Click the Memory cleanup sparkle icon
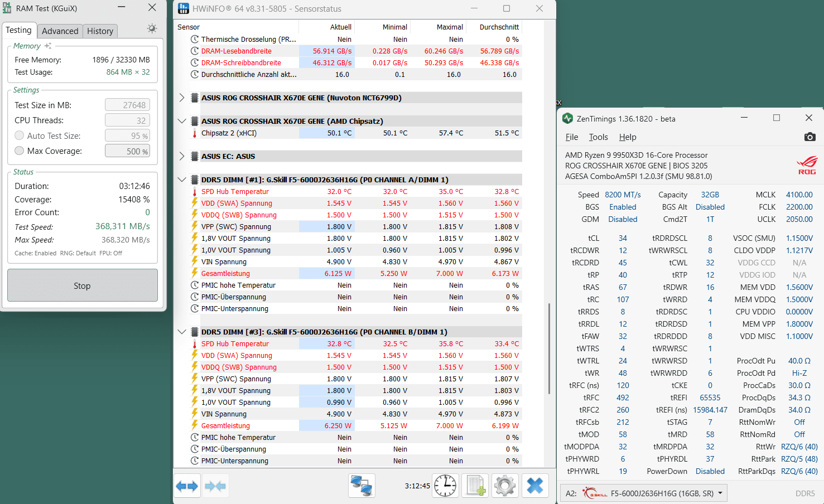The width and height of the screenshot is (824, 504). pyautogui.click(x=48, y=46)
